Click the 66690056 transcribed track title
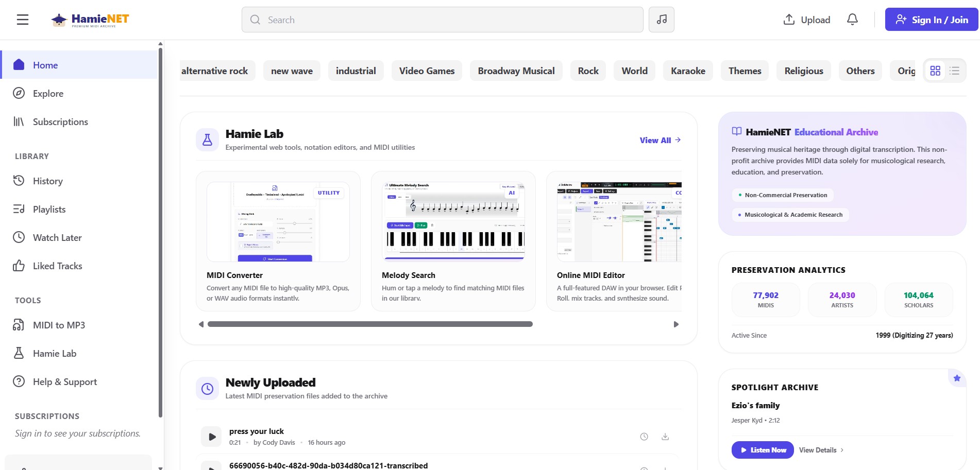980x470 pixels. pos(328,465)
